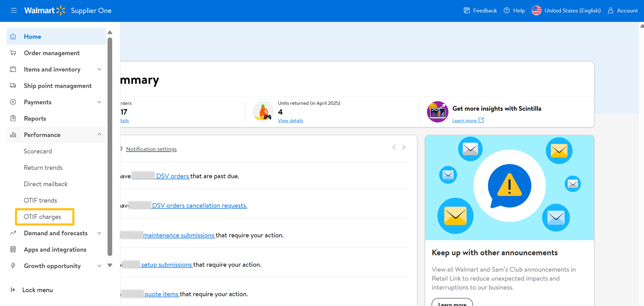Open the United States (English) language selector
This screenshot has width=644, height=306.
tap(566, 11)
